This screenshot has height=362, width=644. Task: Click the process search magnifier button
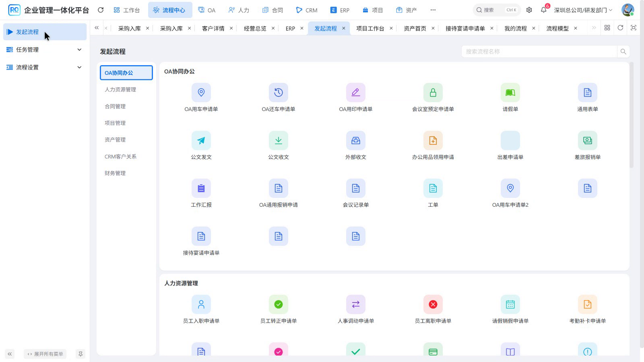click(623, 51)
